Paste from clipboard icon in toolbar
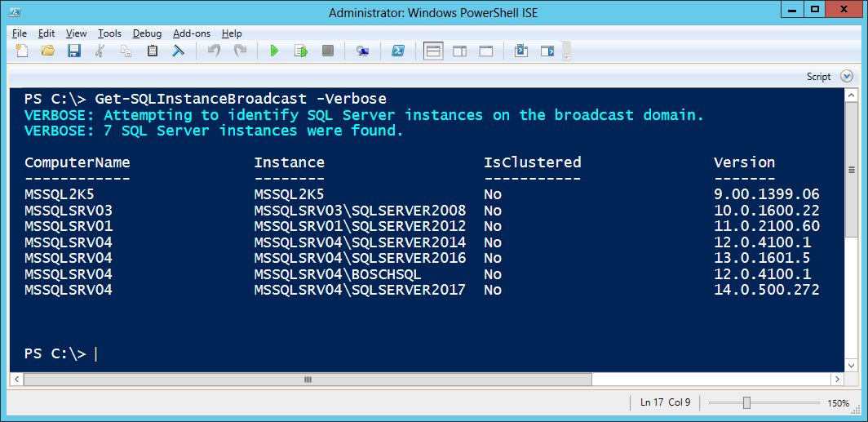The image size is (868, 422). tap(153, 51)
